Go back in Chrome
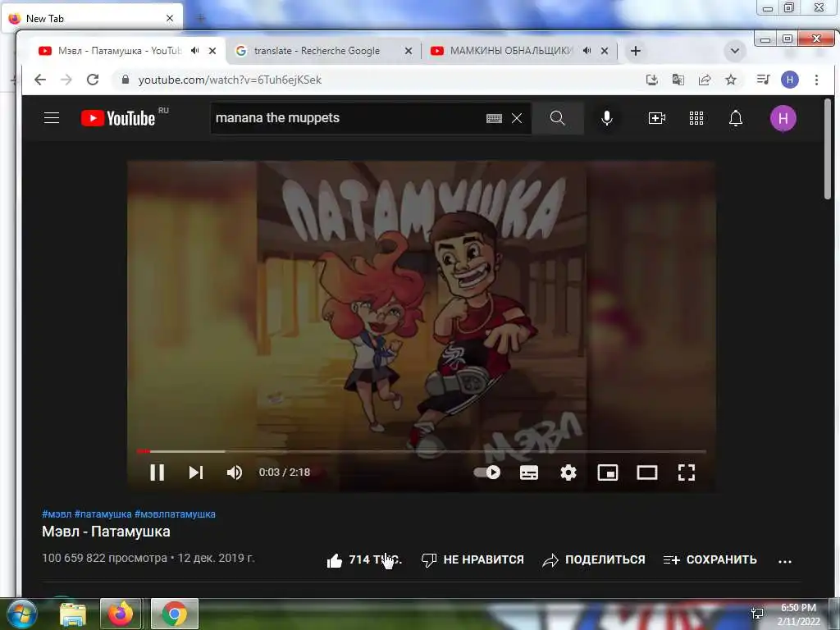 (x=40, y=80)
